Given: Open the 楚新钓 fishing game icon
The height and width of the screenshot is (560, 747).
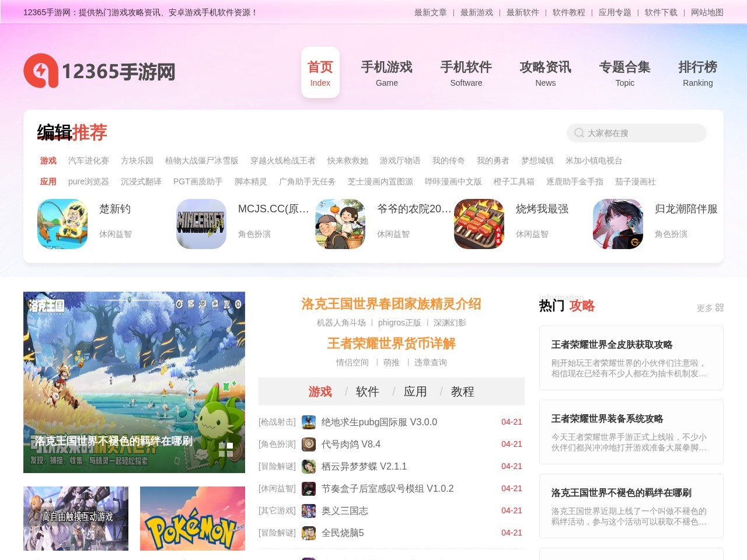Looking at the screenshot, I should tap(62, 224).
